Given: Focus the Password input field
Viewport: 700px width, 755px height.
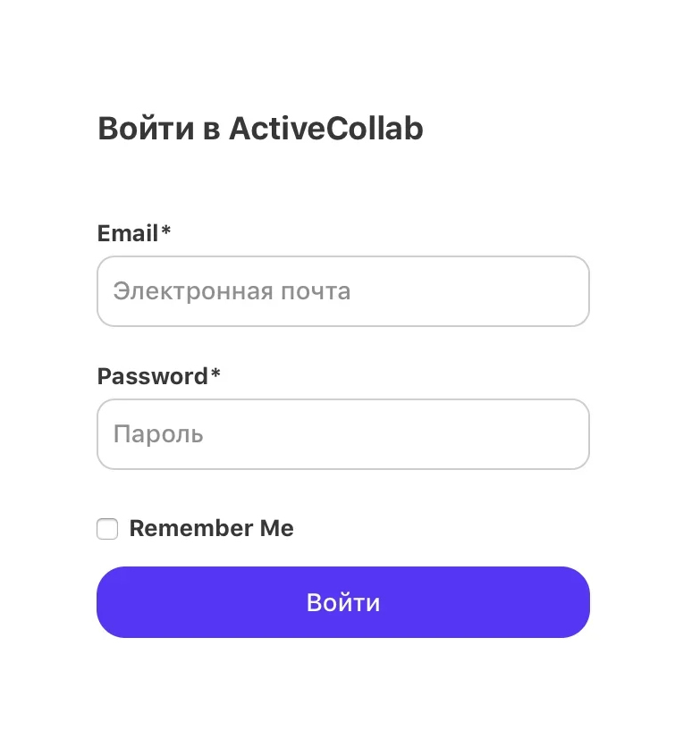Looking at the screenshot, I should pyautogui.click(x=342, y=434).
